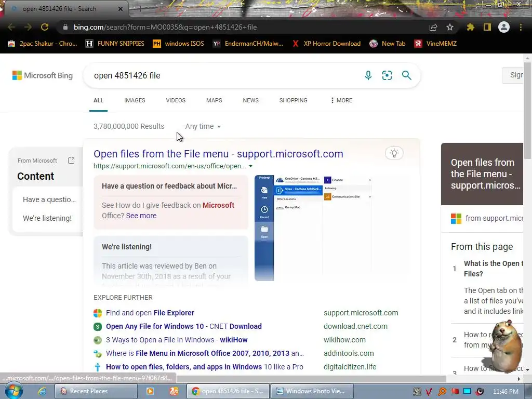This screenshot has width=532, height=399.
Task: Click 'Have a questio...' in Content sidebar
Action: tap(49, 199)
